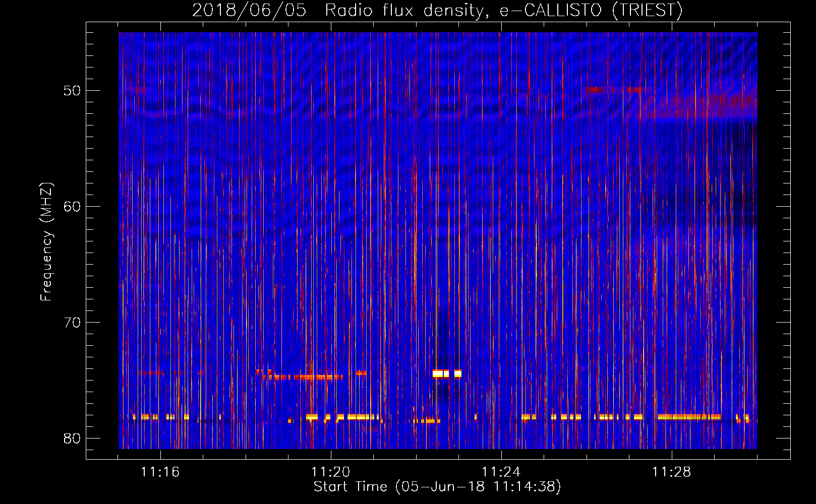Click the "Frequency (MHZ)" axis label
The width and height of the screenshot is (816, 504).
point(46,242)
